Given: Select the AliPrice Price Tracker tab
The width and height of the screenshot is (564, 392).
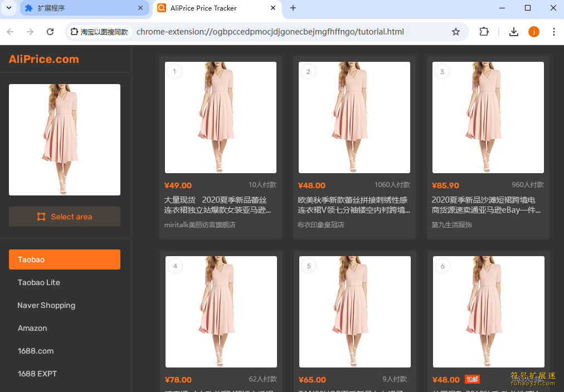Looking at the screenshot, I should pyautogui.click(x=217, y=8).
